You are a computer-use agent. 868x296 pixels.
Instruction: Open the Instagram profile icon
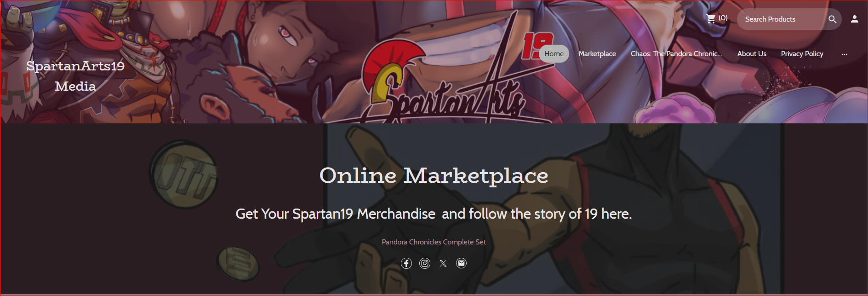coord(425,263)
